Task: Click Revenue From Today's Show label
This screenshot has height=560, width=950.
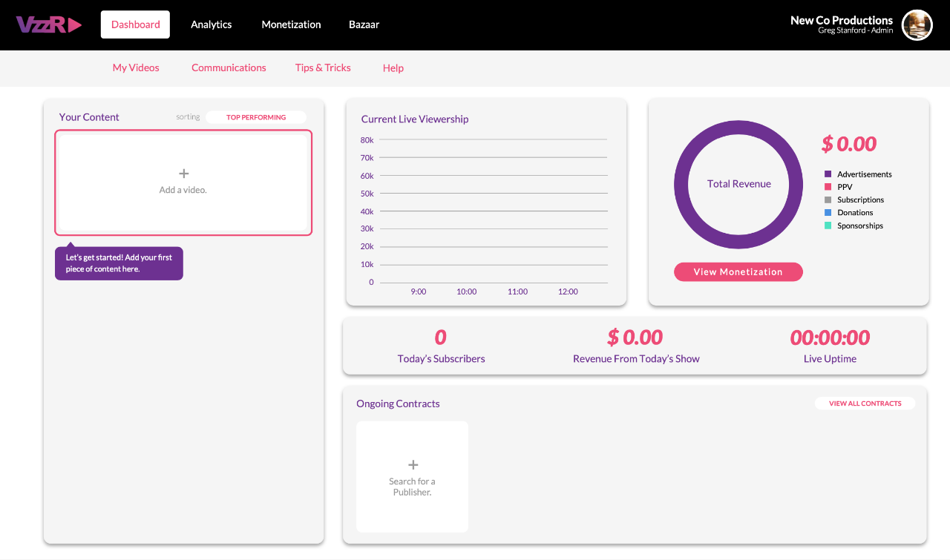Action: [636, 358]
